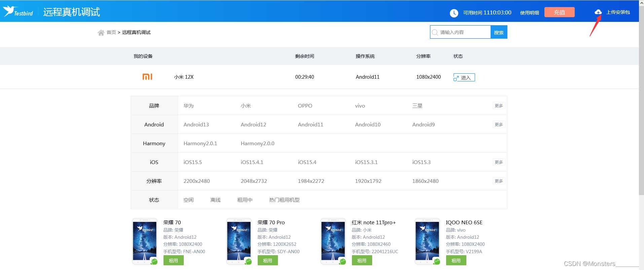
Task: Click the 进入 enter button for 小米 12X
Action: (x=464, y=77)
